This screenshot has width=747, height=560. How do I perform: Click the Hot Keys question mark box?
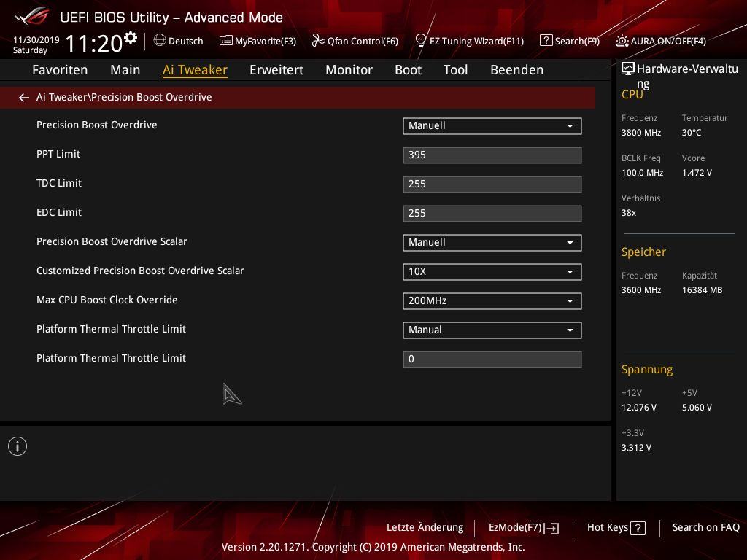pyautogui.click(x=638, y=528)
